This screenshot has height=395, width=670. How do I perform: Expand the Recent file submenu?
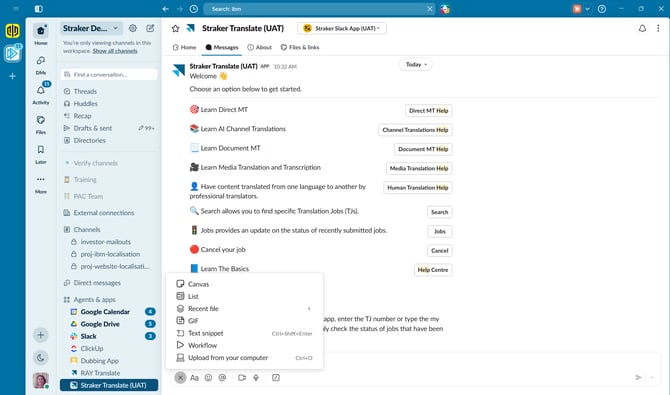click(x=244, y=309)
